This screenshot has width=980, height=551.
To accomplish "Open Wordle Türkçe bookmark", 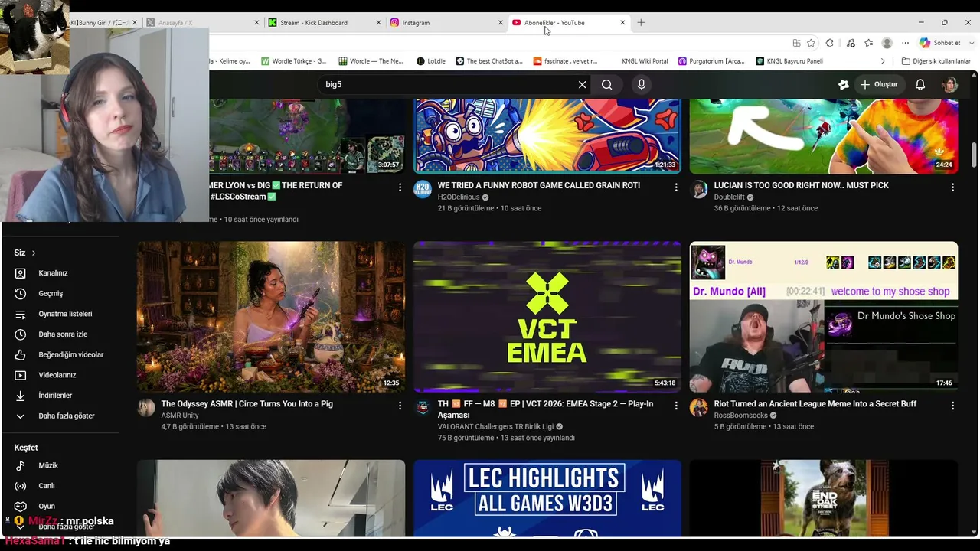I will tap(294, 61).
